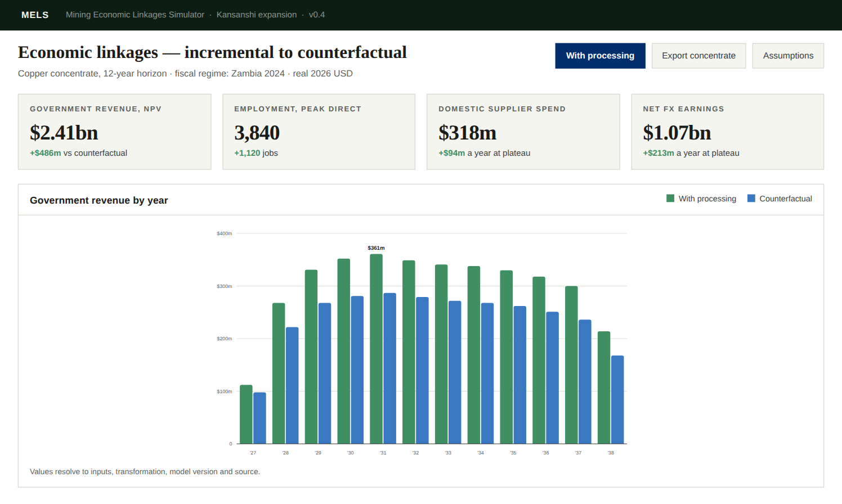Click the blue bar for year '36

click(x=552, y=378)
